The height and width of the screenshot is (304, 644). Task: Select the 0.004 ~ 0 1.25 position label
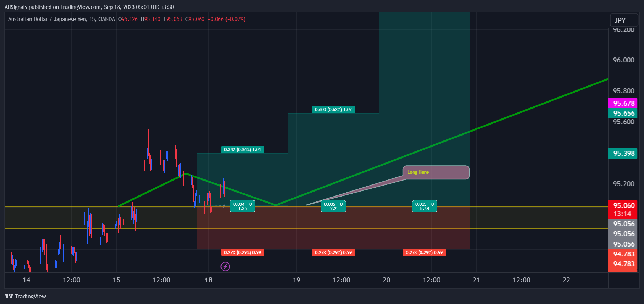point(242,206)
